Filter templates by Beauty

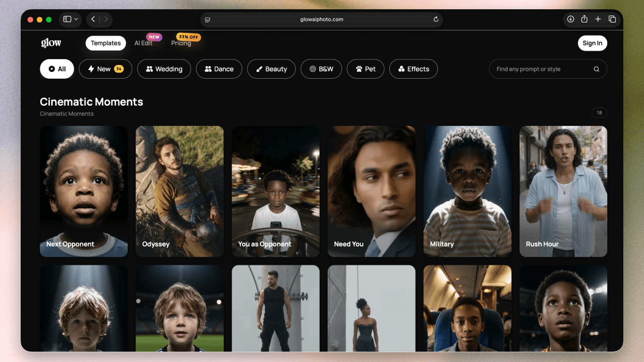click(x=271, y=69)
